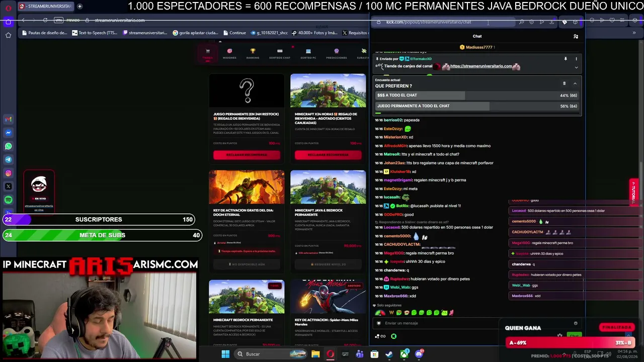Open the mystery game question-mark thumbnail
The width and height of the screenshot is (644, 362).
[247, 91]
